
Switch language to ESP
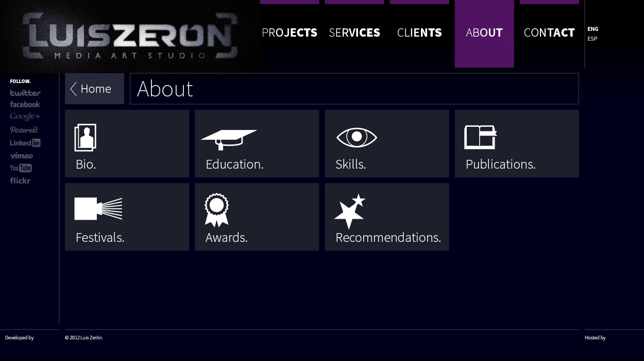pyautogui.click(x=592, y=39)
